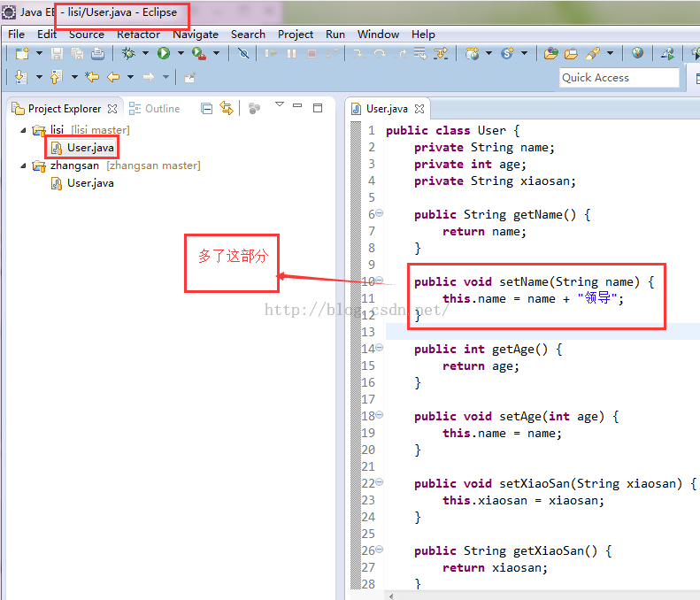
Task: Click the Next Annotation icon
Action: [21, 77]
